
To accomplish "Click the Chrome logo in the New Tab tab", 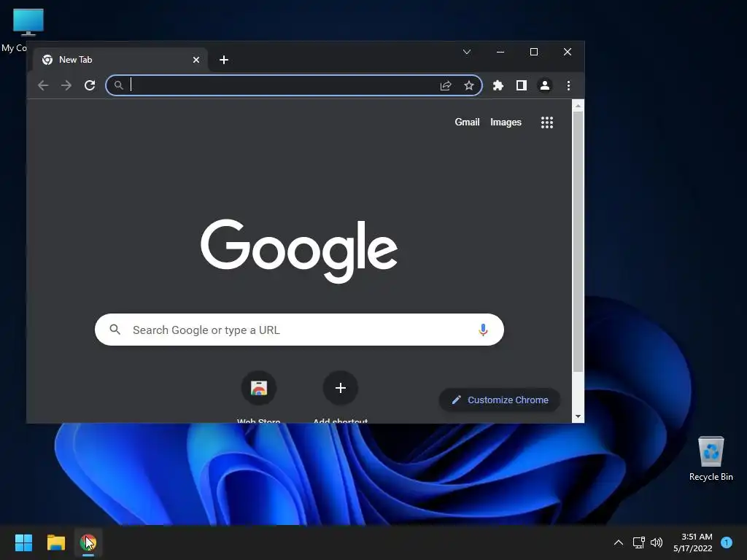I will pyautogui.click(x=47, y=60).
